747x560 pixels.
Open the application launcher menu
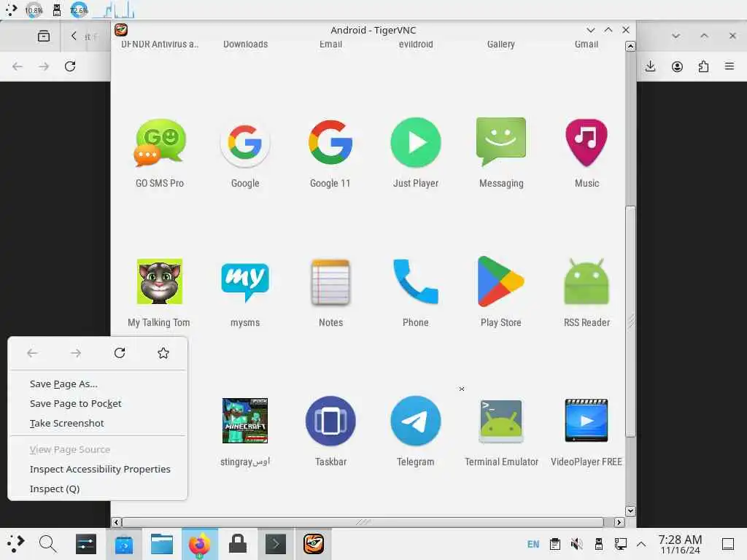click(15, 543)
